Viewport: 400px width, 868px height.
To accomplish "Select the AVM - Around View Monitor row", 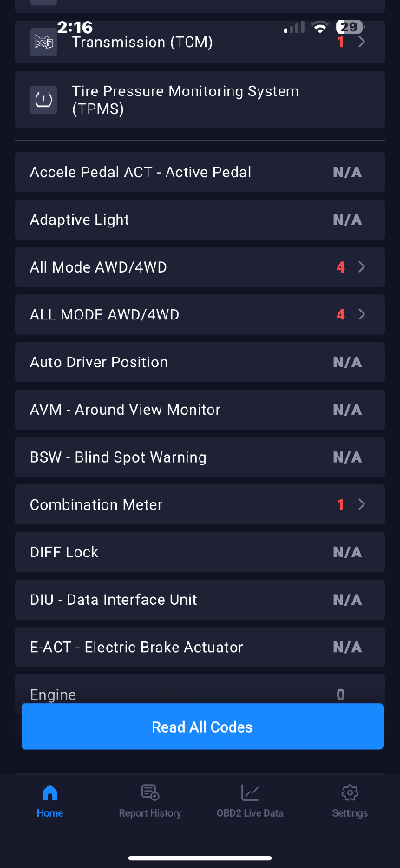I will [200, 410].
